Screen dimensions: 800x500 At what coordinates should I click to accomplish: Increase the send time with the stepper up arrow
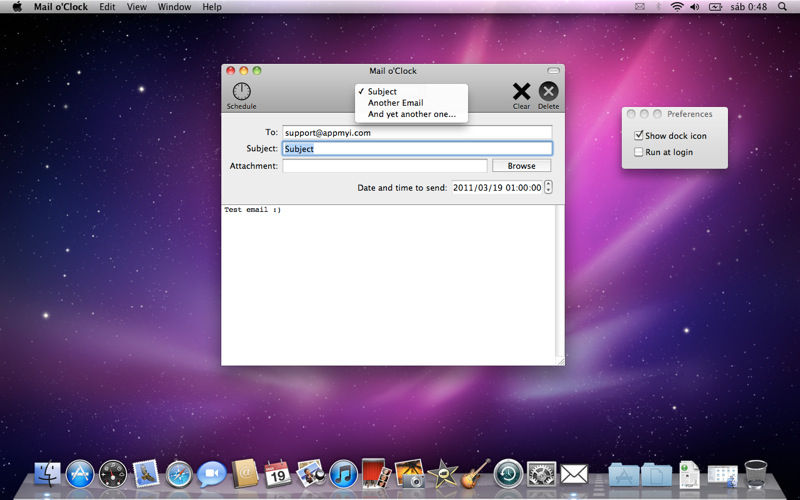548,184
